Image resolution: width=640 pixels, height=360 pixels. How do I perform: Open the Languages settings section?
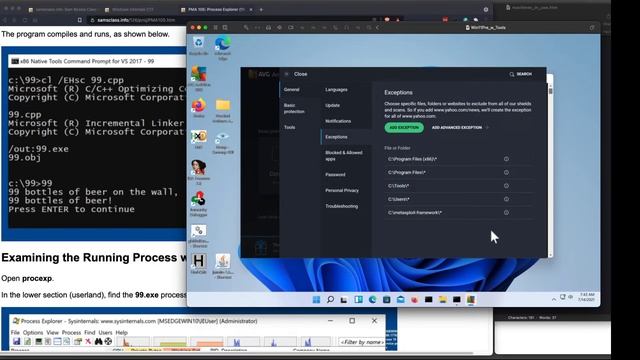336,89
